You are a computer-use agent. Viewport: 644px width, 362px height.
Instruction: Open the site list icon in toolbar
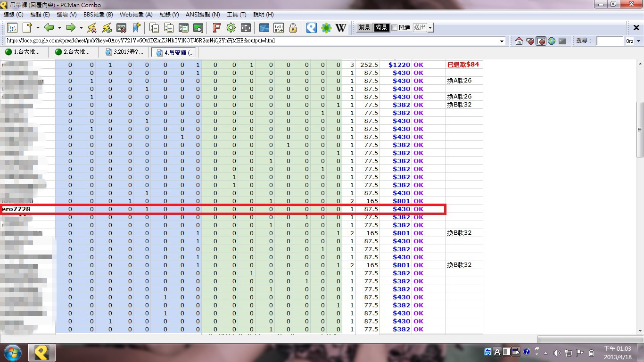[x=12, y=28]
